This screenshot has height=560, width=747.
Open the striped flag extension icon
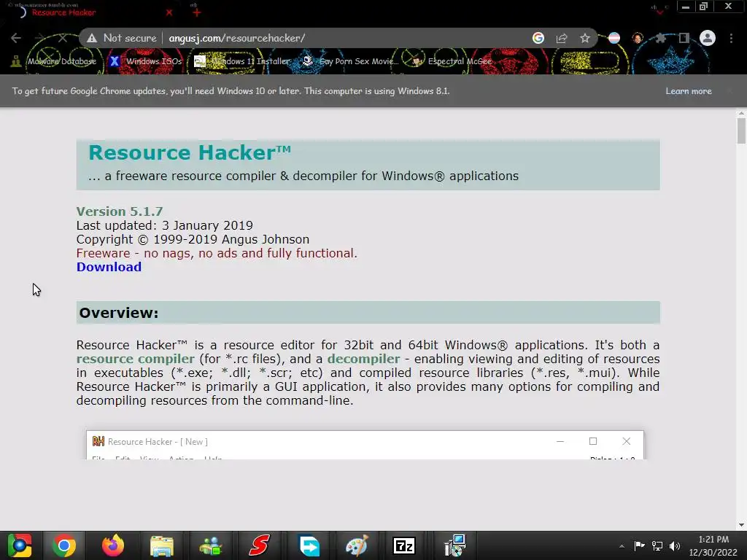coord(614,38)
